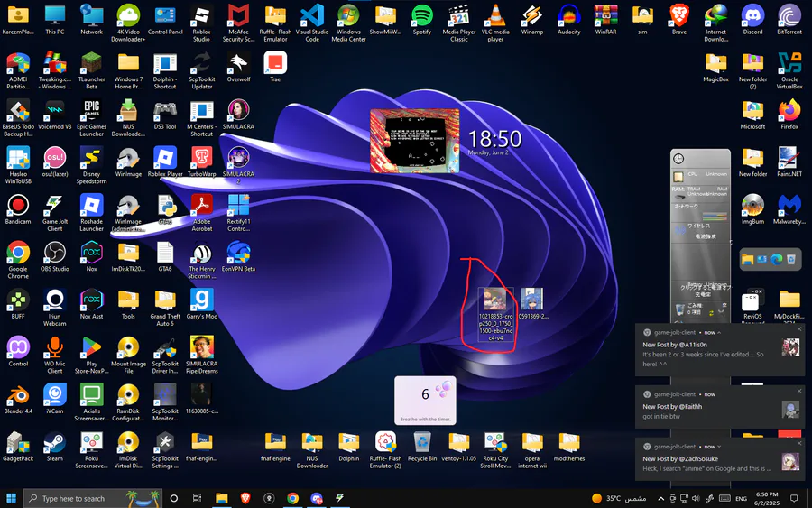Viewport: 812px width, 508px height.
Task: Open Cortana circle on the taskbar
Action: [174, 498]
